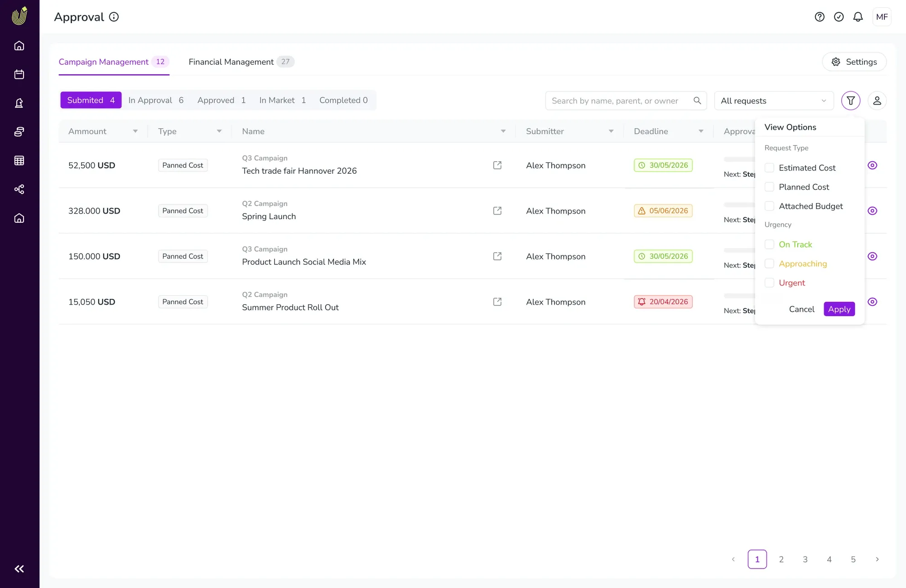This screenshot has width=906, height=588.
Task: Click eye icon on Summer Product Roll Out row
Action: coord(872,302)
